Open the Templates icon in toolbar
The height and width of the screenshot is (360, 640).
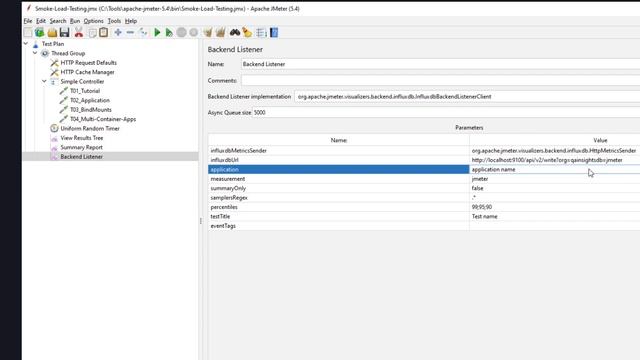40,33
